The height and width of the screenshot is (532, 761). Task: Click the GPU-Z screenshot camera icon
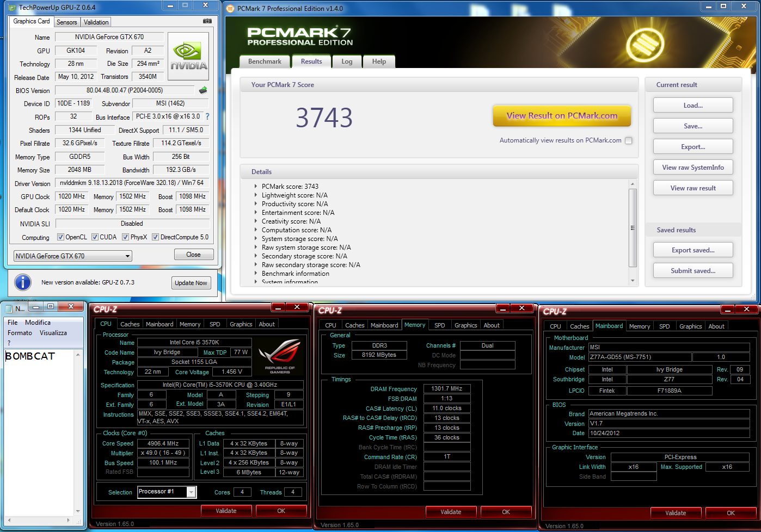[x=207, y=21]
